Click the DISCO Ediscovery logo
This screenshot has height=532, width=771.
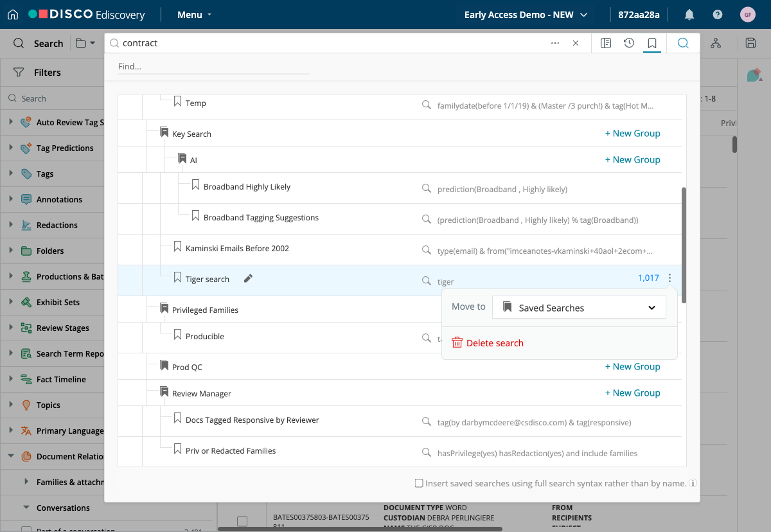pyautogui.click(x=87, y=15)
